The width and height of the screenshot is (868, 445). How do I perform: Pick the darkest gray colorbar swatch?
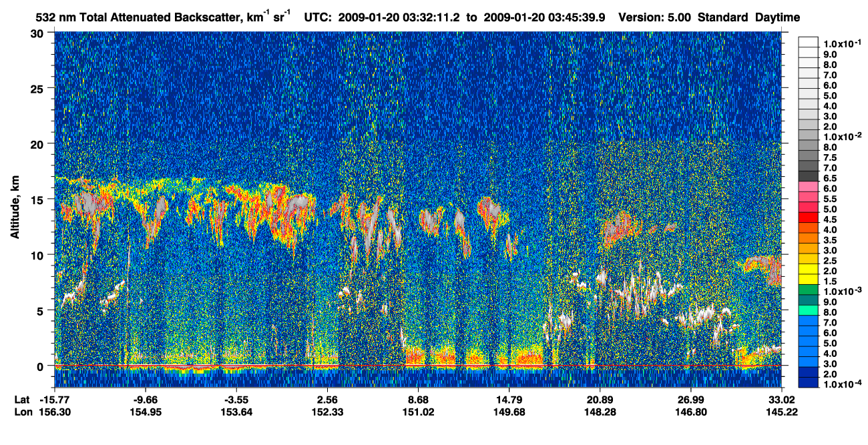(x=809, y=175)
